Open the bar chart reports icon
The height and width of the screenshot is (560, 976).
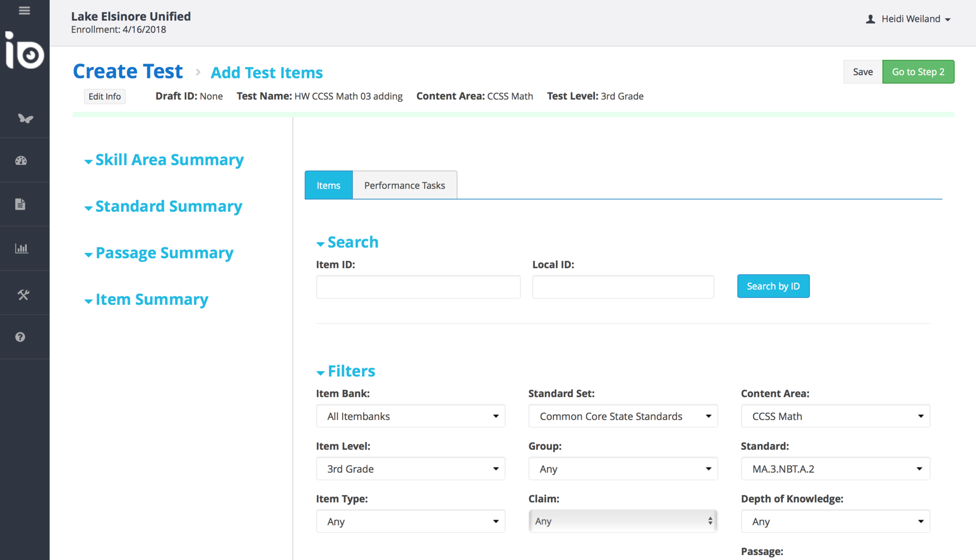coord(21,248)
